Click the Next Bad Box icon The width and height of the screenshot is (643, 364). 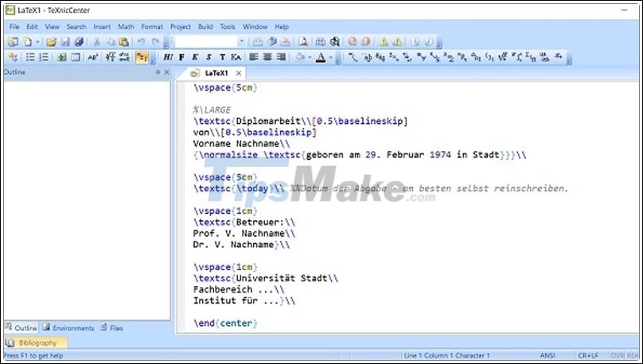[x=415, y=42]
